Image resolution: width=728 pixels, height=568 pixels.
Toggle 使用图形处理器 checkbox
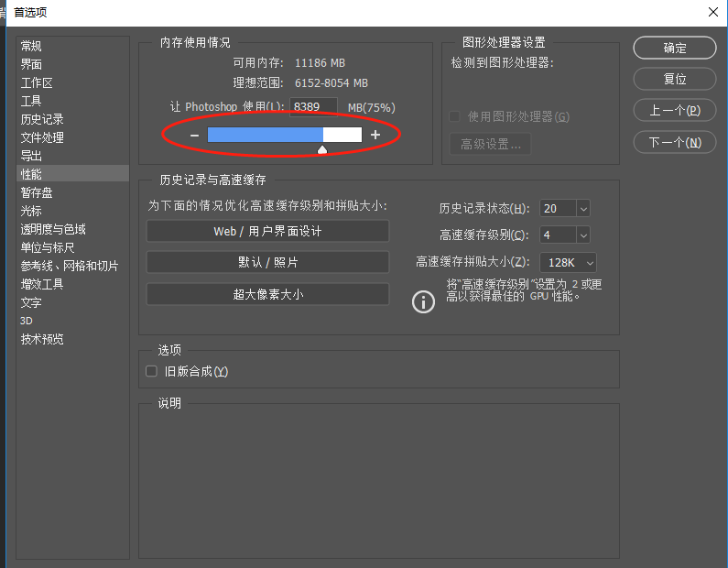tap(454, 116)
